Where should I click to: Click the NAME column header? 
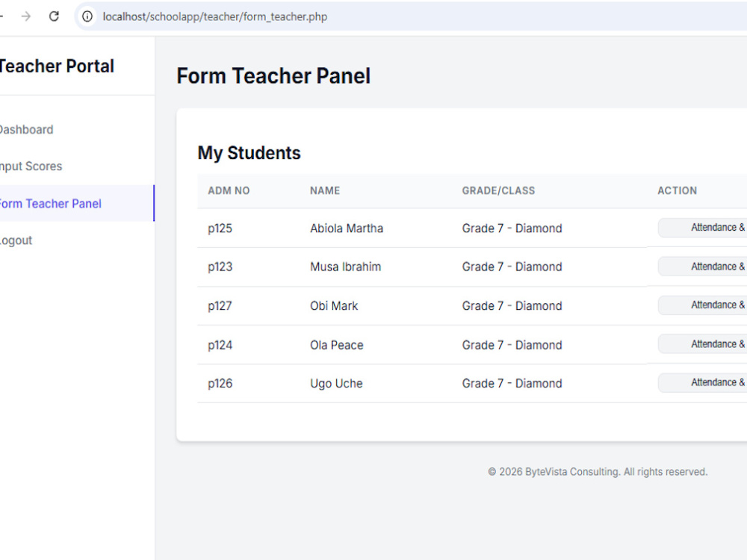pyautogui.click(x=325, y=190)
